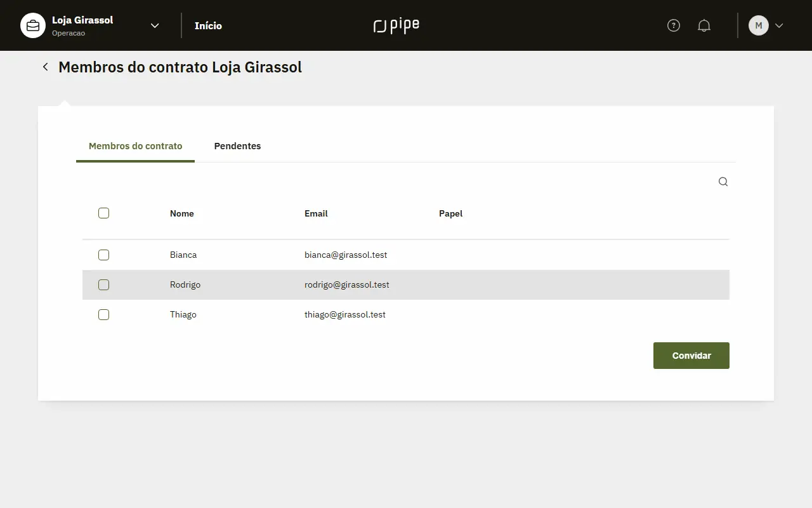Switch to the Pendentes tab
The image size is (812, 508).
click(237, 146)
